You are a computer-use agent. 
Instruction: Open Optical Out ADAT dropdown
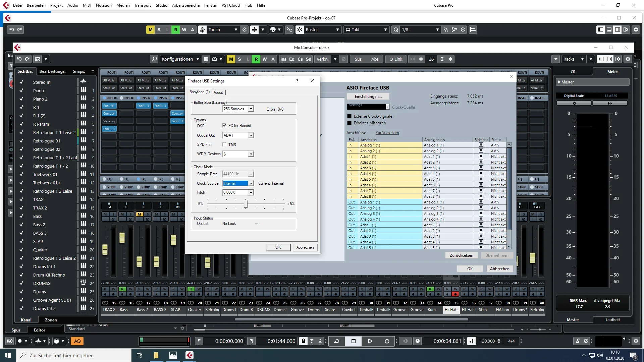tap(251, 135)
